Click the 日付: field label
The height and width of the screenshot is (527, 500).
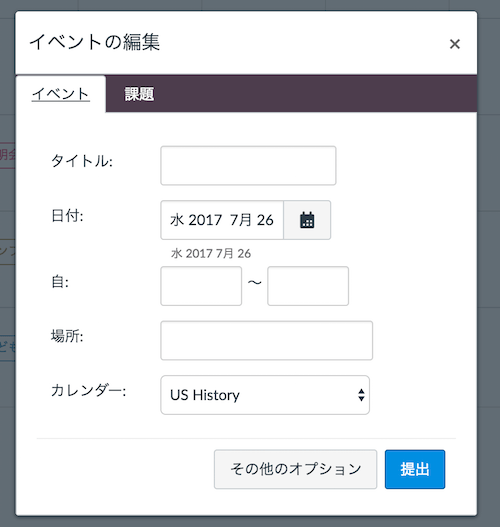click(x=67, y=215)
